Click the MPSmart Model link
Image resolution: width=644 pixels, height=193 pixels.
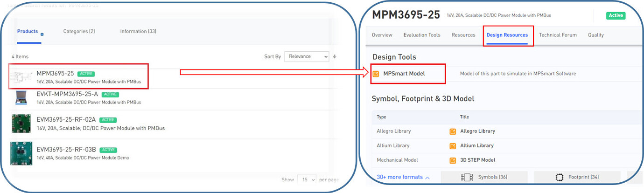[404, 74]
